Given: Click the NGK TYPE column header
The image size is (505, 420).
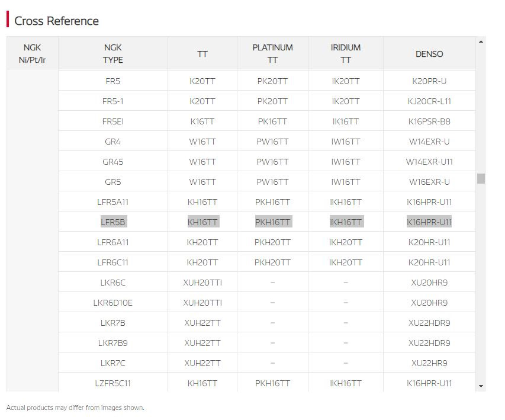Looking at the screenshot, I should pos(113,53).
